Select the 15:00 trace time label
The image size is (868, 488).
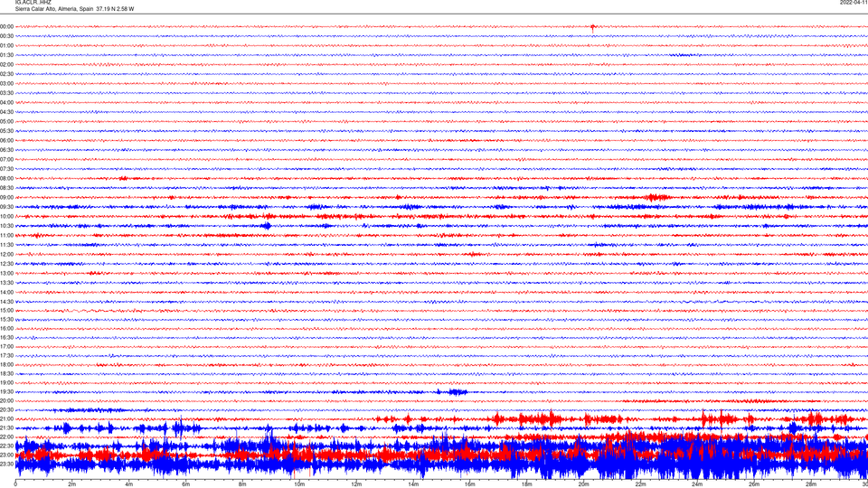click(6, 310)
